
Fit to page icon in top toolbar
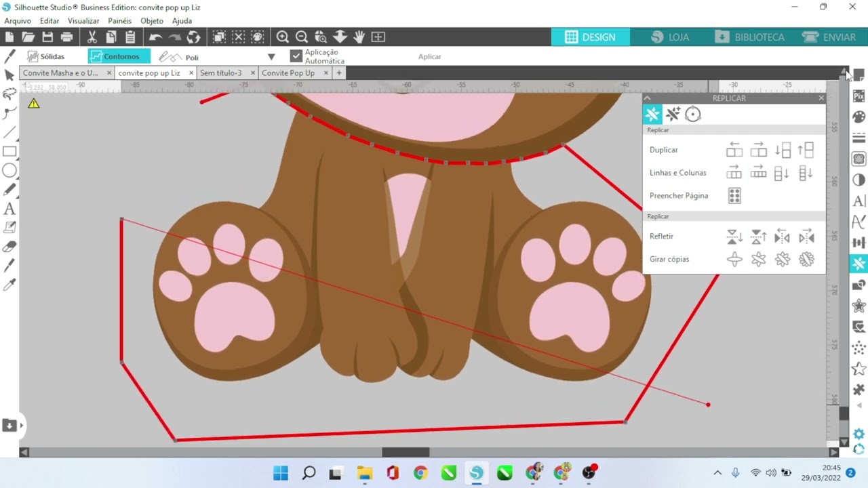[378, 37]
